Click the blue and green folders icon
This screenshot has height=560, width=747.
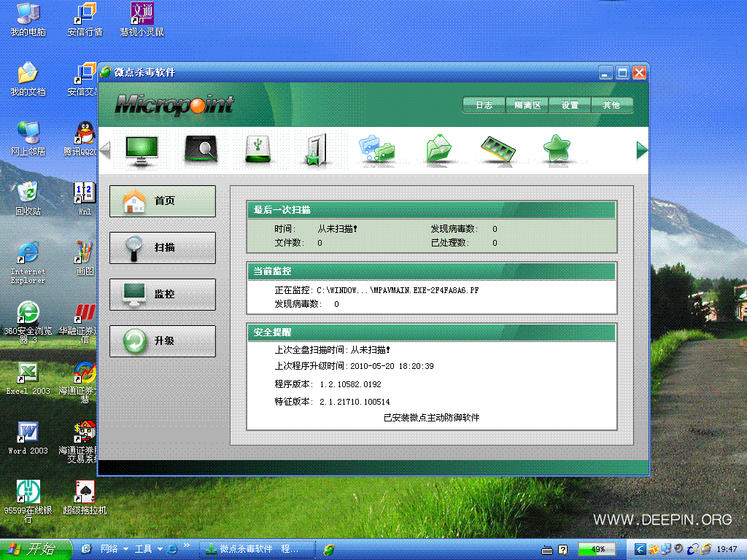click(376, 149)
